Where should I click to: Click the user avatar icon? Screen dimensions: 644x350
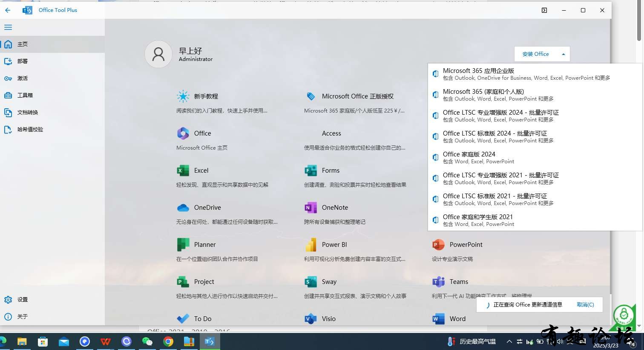point(158,54)
